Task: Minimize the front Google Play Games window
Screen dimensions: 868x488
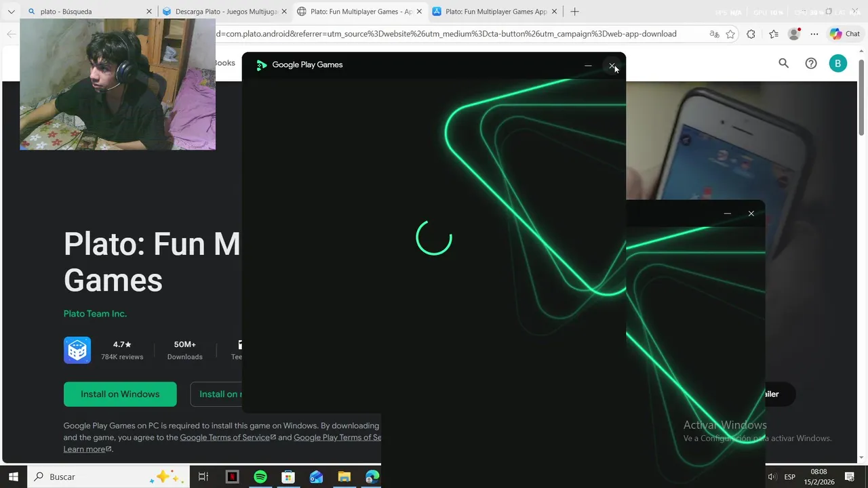Action: click(x=588, y=66)
